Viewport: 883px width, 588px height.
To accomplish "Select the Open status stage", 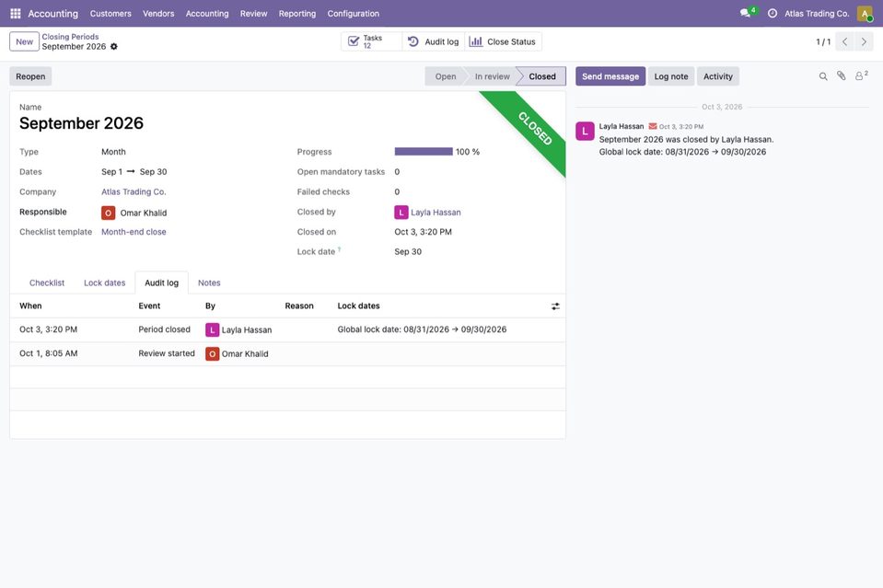I will pos(445,76).
